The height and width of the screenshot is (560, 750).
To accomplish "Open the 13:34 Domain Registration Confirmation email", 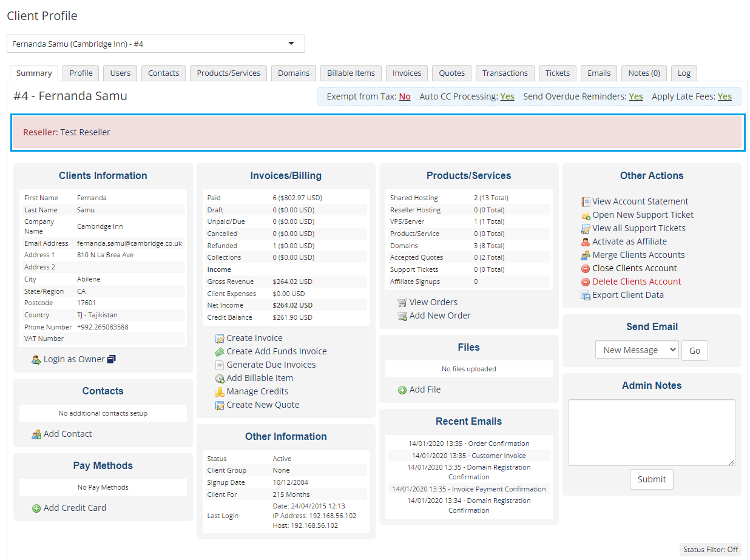I will [469, 505].
